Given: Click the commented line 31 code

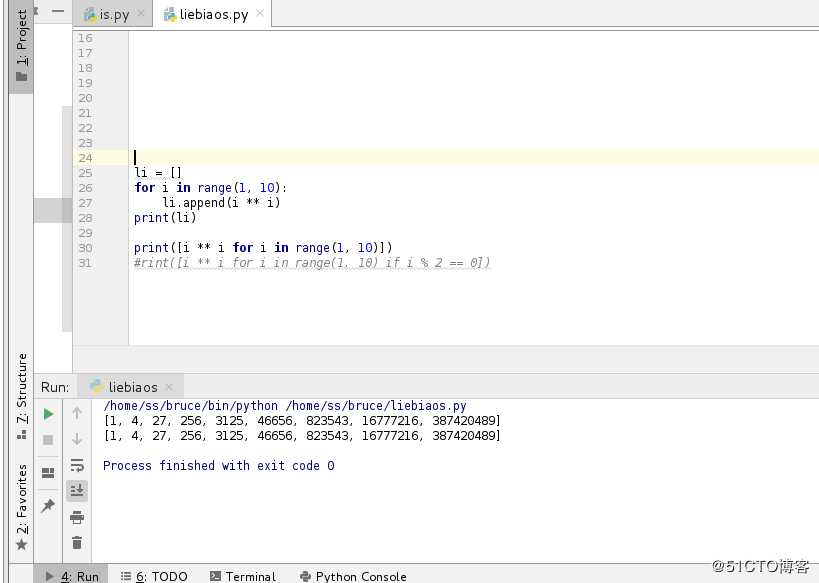Looking at the screenshot, I should tap(312, 262).
